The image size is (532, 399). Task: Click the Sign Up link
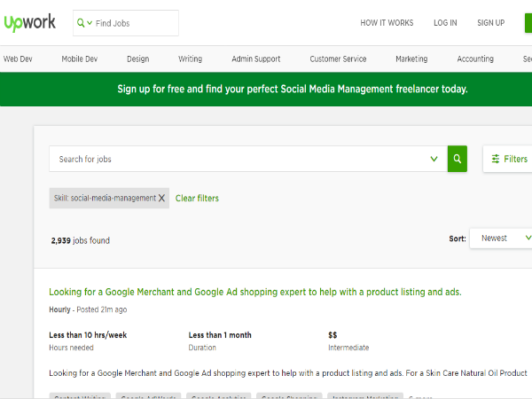coord(490,23)
